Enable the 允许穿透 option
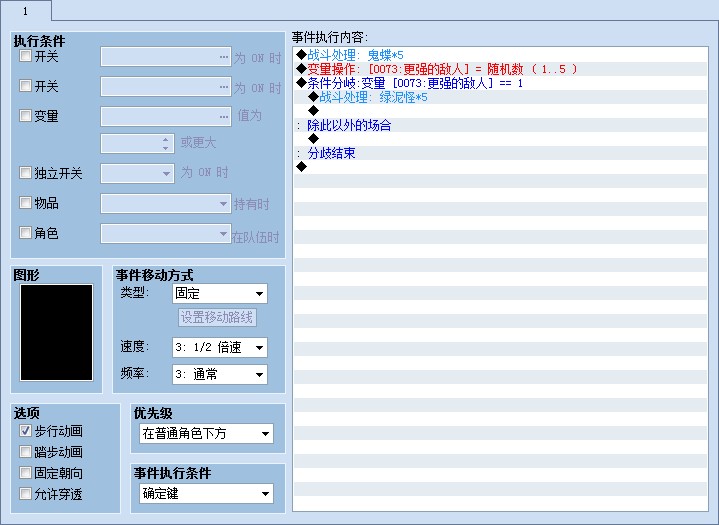Screen dimensions: 719x525 click(25, 494)
